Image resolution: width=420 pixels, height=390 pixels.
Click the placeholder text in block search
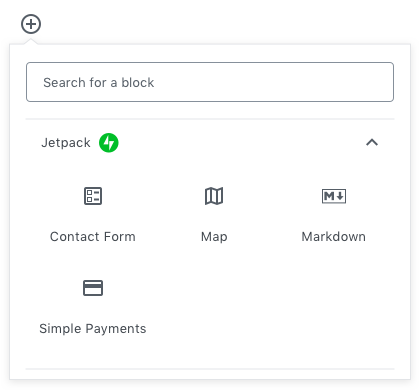(99, 82)
